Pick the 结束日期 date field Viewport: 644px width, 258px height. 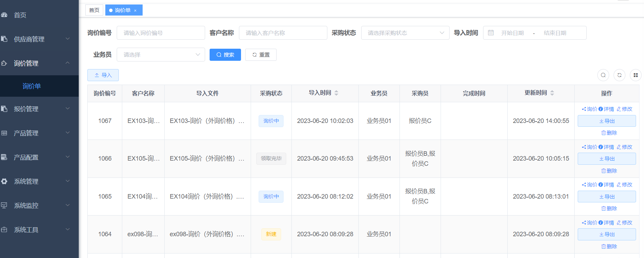click(x=555, y=33)
